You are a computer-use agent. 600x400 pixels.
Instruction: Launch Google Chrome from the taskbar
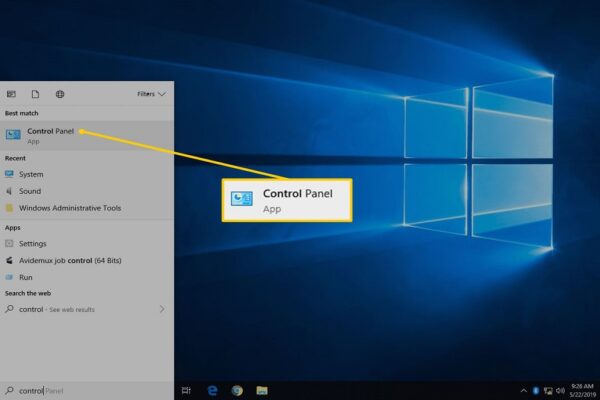coord(237,390)
